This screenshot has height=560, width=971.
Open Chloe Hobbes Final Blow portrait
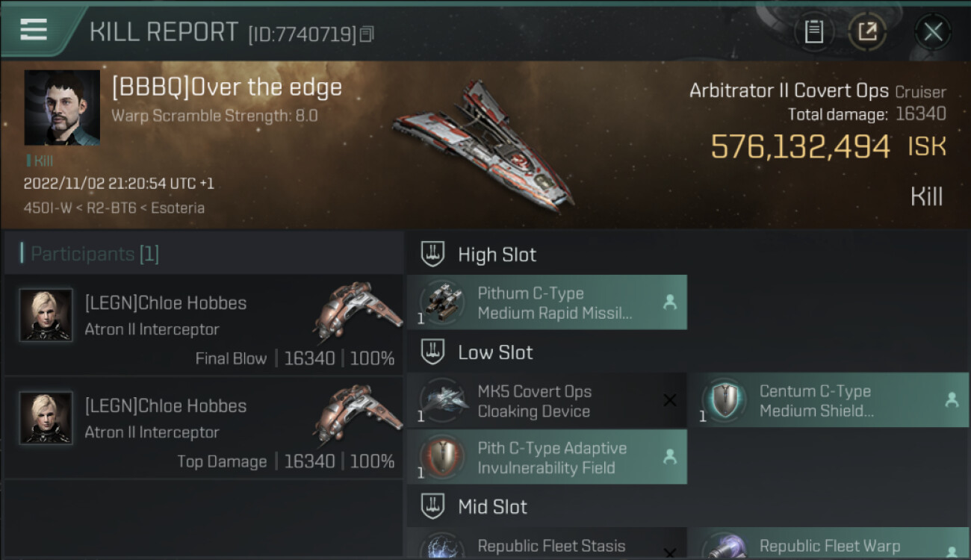(x=46, y=315)
